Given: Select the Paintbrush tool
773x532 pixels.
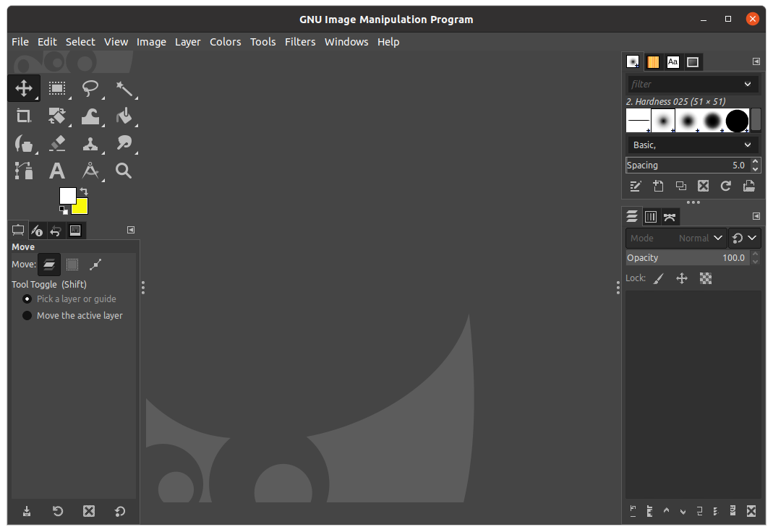Looking at the screenshot, I should point(24,144).
